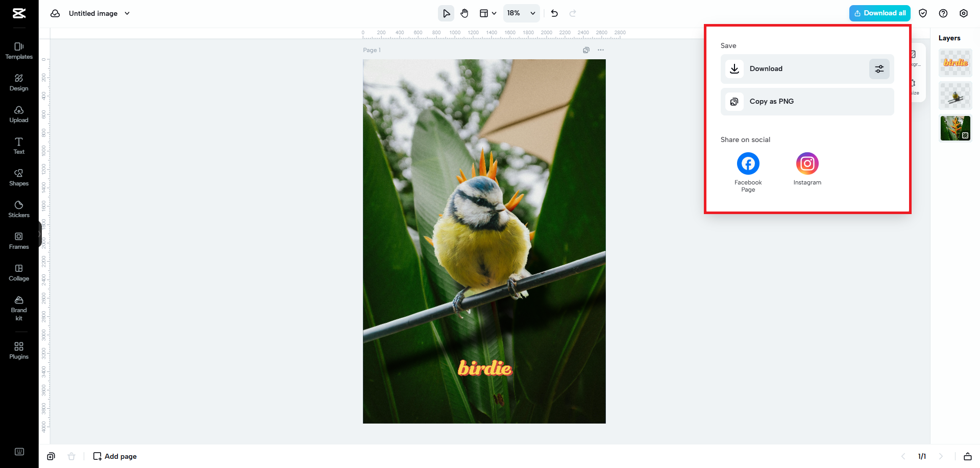Click the Download all button

[879, 13]
